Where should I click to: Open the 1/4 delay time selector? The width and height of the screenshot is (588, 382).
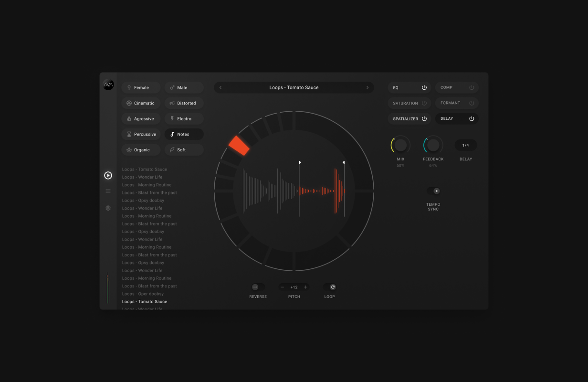(x=465, y=145)
